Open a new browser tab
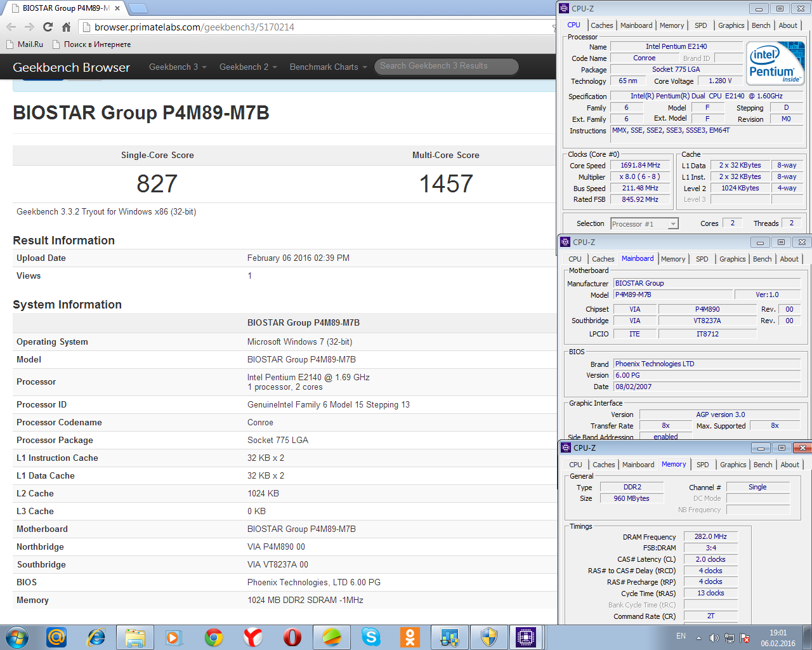The height and width of the screenshot is (650, 812). [138, 8]
